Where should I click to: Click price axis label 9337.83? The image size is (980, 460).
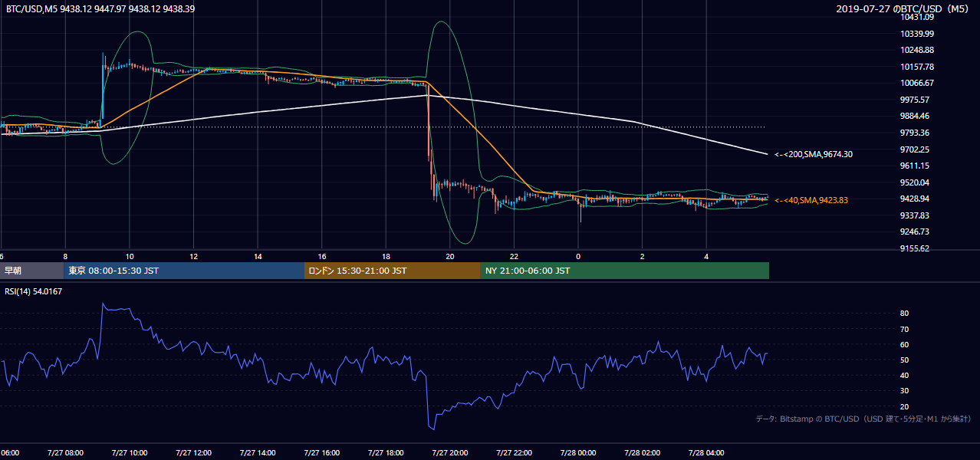point(916,215)
